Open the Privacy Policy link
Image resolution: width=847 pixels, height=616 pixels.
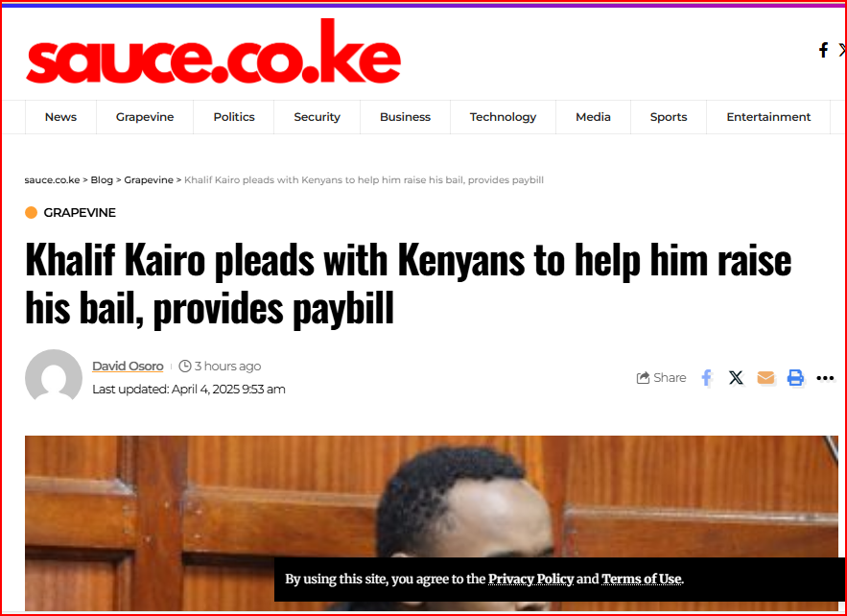[531, 580]
